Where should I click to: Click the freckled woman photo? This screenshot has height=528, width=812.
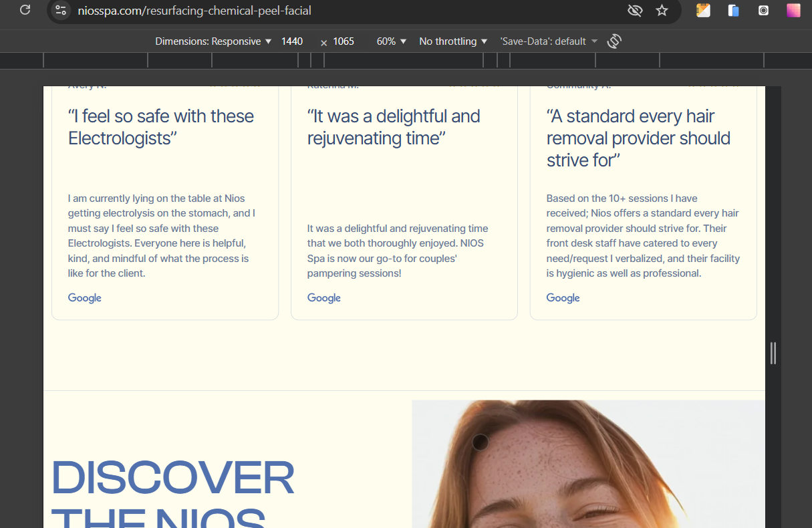tap(588, 464)
